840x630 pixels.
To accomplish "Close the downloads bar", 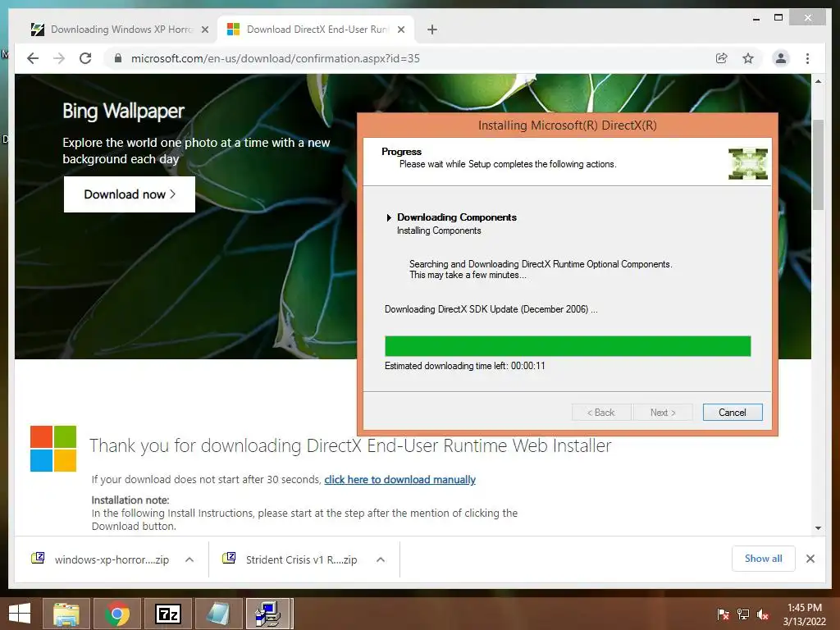I will click(x=810, y=559).
